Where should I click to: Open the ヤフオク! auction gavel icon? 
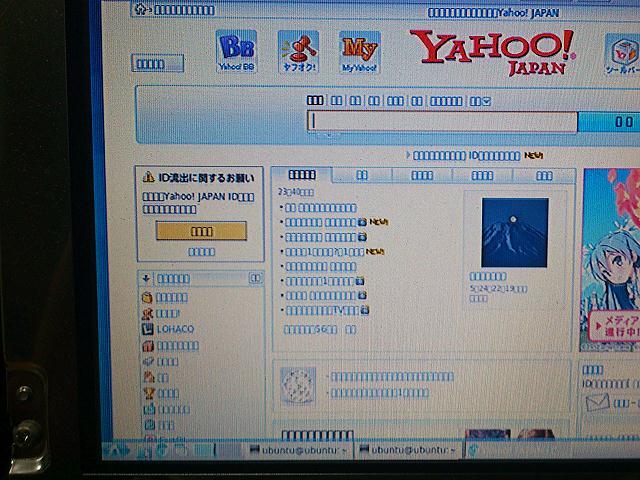point(298,52)
